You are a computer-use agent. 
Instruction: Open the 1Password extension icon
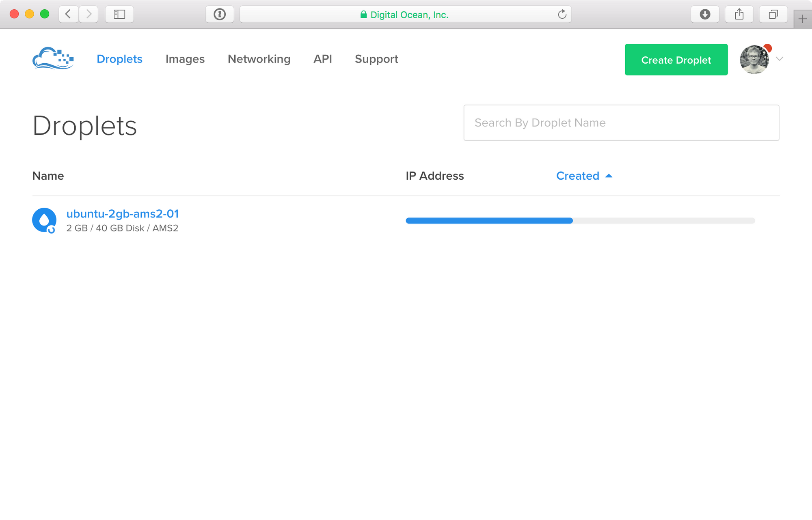tap(220, 15)
